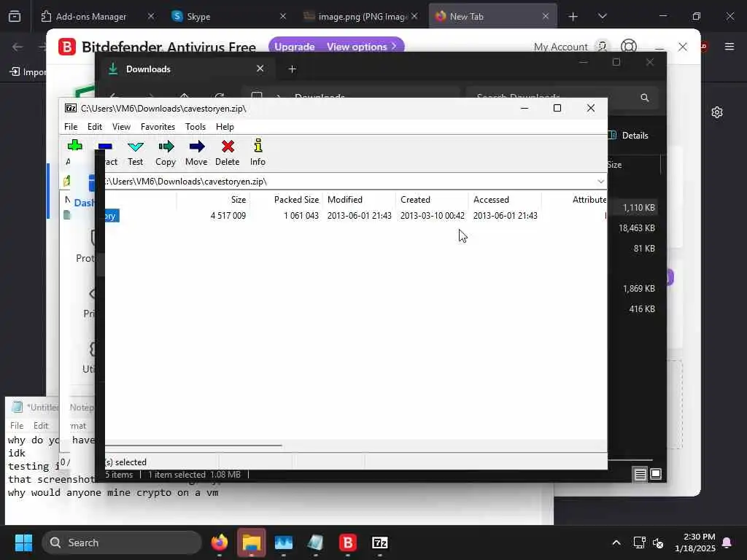Image resolution: width=747 pixels, height=560 pixels.
Task: Open the File menu in 7-Zip
Action: [71, 127]
